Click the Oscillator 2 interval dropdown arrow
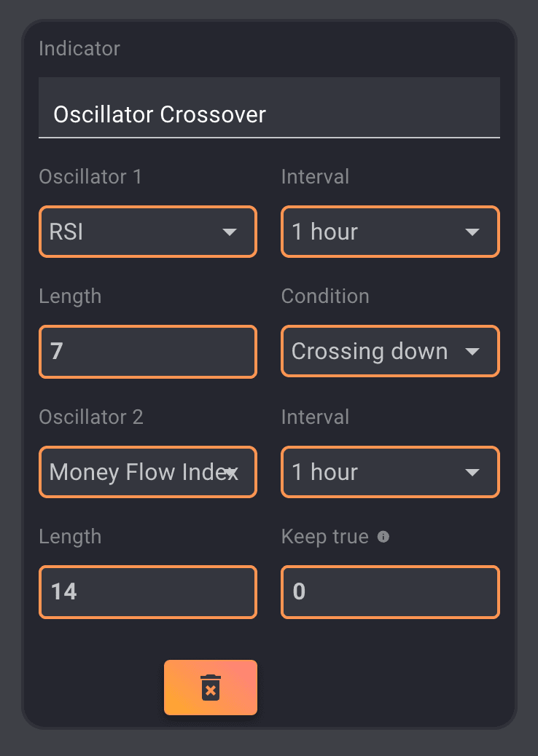This screenshot has height=756, width=538. pos(472,473)
